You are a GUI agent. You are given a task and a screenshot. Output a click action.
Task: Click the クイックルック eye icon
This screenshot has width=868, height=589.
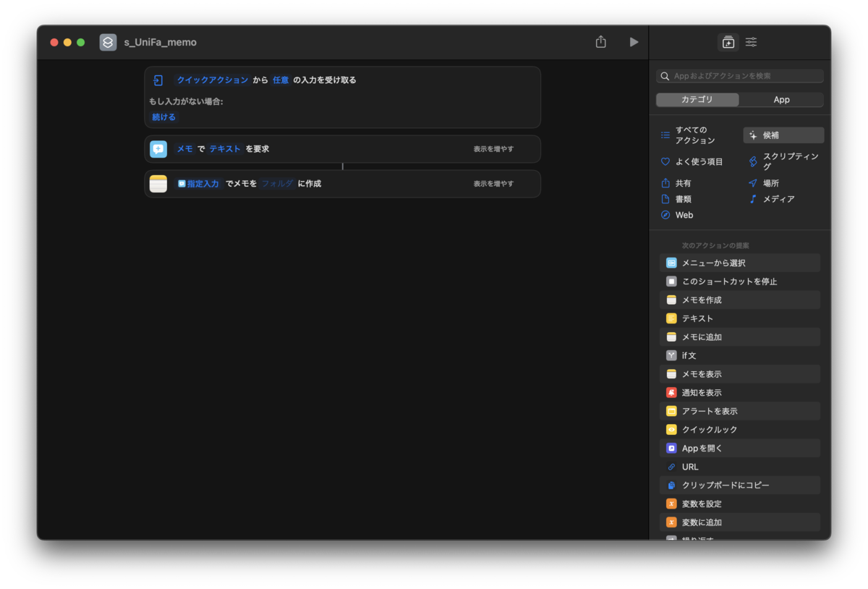point(671,430)
